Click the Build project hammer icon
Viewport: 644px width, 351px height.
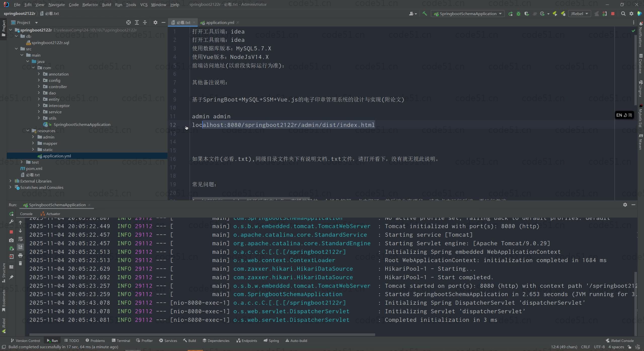coord(425,14)
